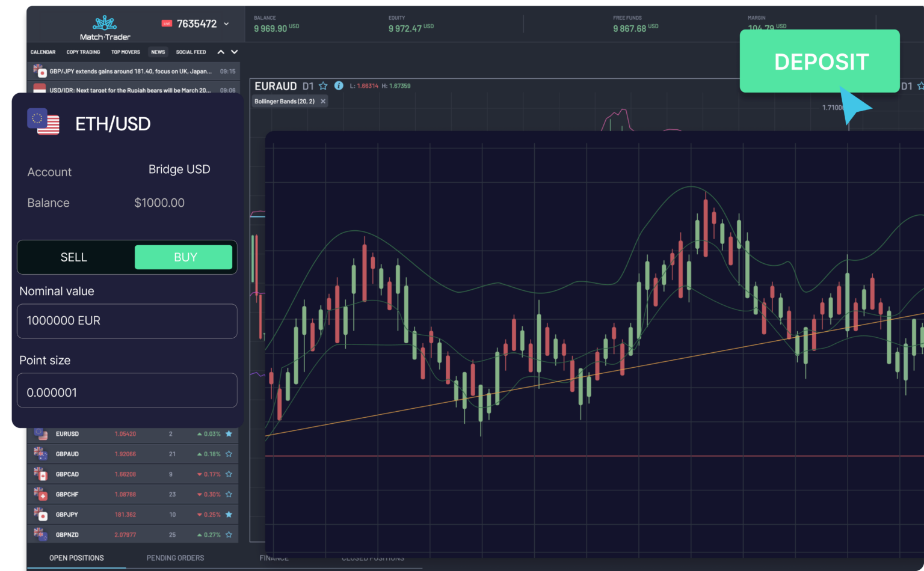Viewport: 924px width, 571px height.
Task: Toggle EURUSD favorite star
Action: (229, 433)
